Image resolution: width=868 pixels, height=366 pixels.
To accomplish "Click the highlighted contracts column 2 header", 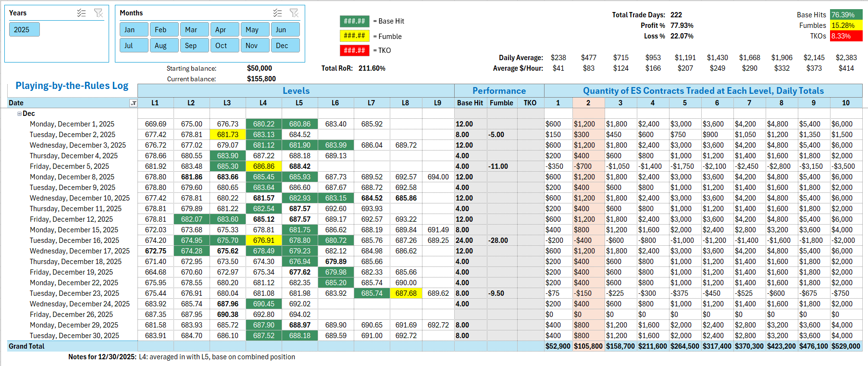I will 588,103.
